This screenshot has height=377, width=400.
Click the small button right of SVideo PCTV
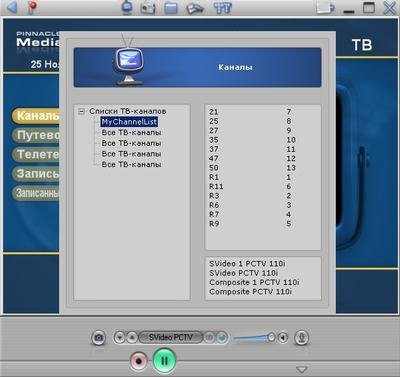(x=209, y=337)
